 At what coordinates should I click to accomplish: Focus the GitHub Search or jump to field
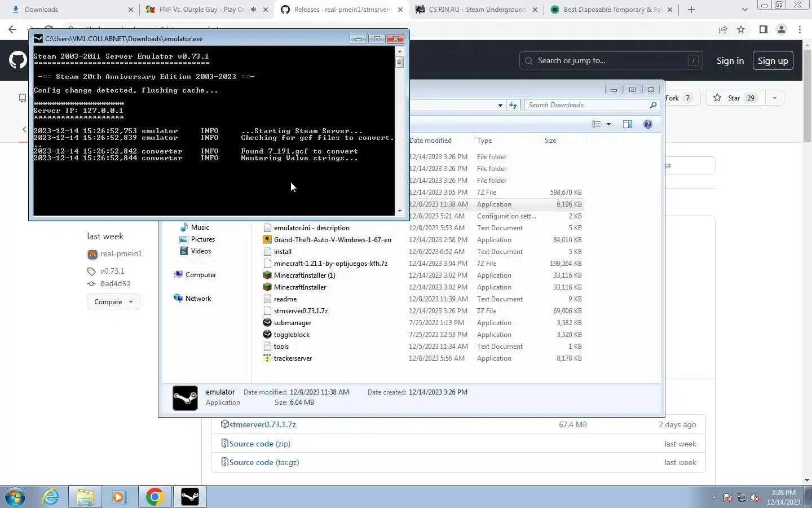(611, 60)
